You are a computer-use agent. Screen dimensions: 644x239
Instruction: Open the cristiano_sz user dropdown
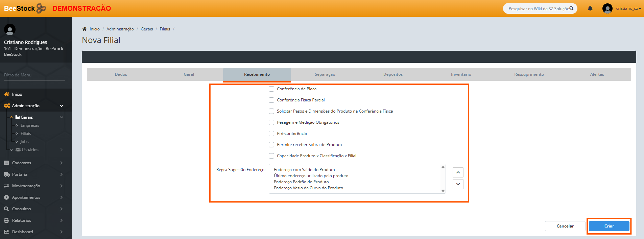(x=628, y=8)
